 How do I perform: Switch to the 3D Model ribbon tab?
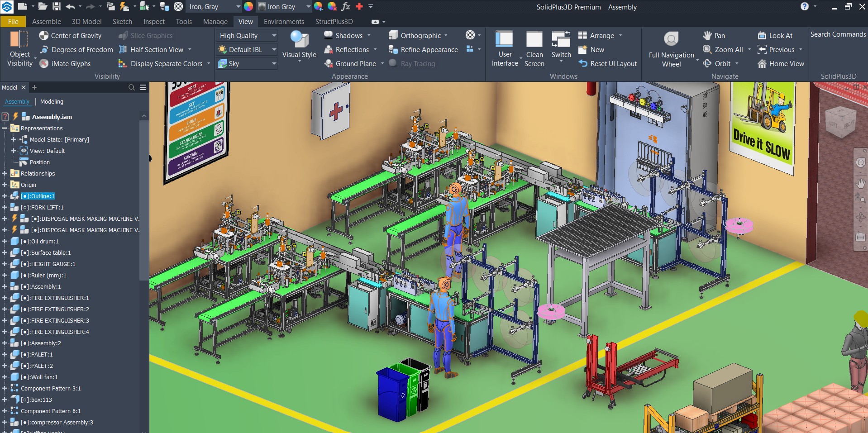pos(86,21)
